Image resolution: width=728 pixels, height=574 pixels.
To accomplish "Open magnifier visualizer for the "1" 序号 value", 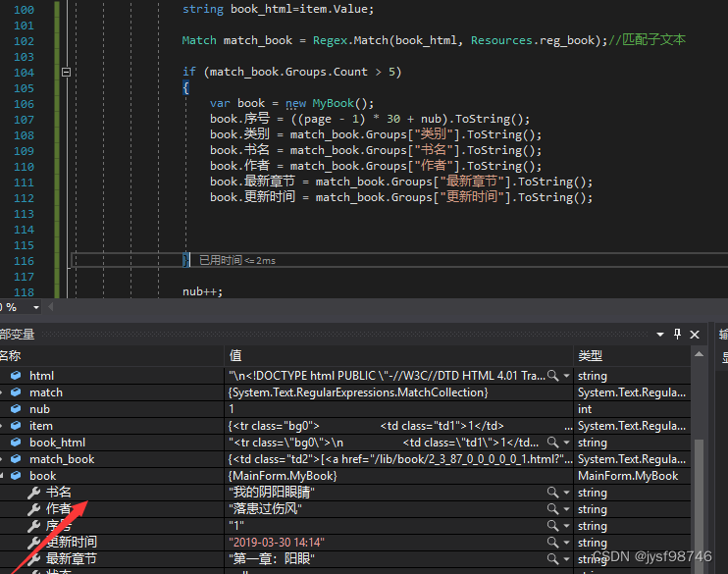I will click(552, 526).
